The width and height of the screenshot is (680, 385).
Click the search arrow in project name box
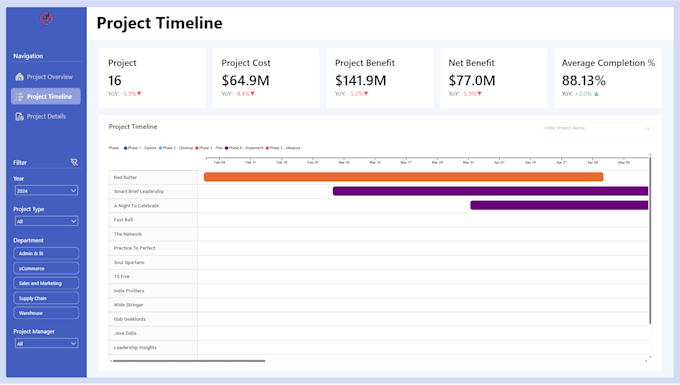(x=647, y=128)
